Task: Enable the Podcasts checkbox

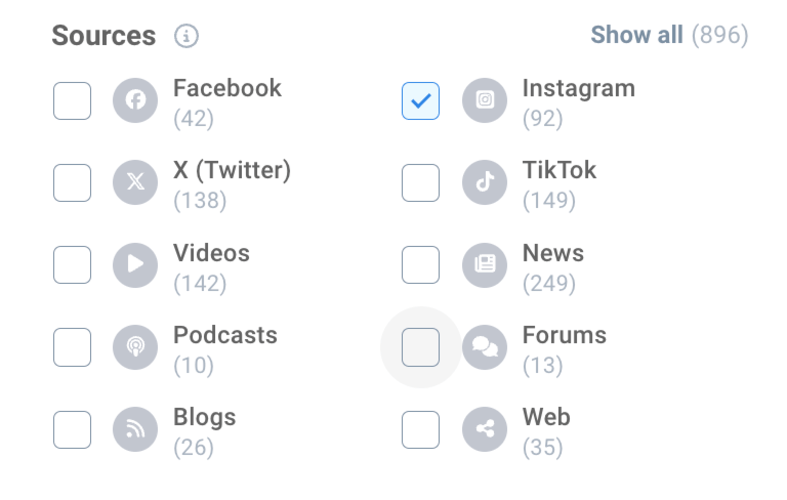Action: click(72, 347)
